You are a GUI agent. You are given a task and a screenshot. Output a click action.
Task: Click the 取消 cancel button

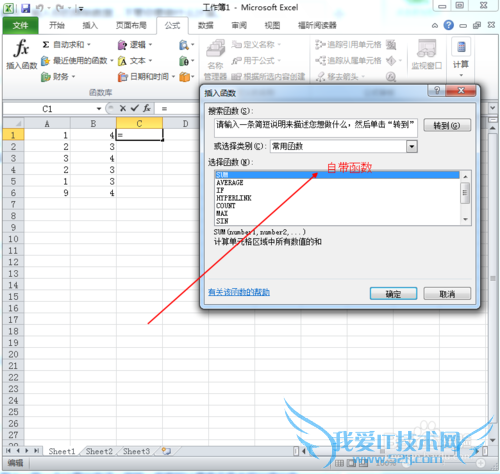pos(447,294)
